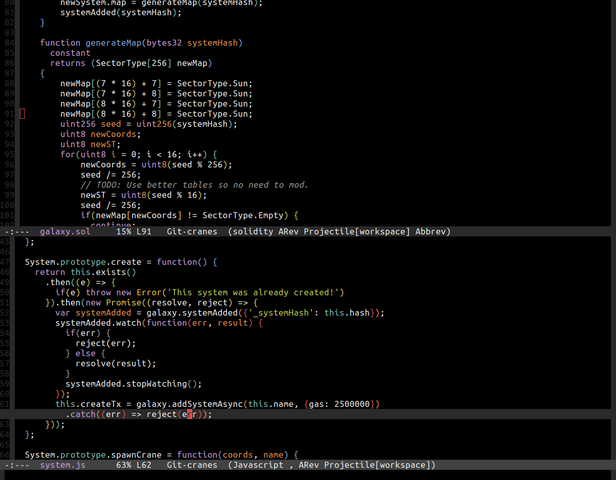Open Git-cranes branch menu in system.js mode line
The image size is (616, 480).
coord(194,464)
